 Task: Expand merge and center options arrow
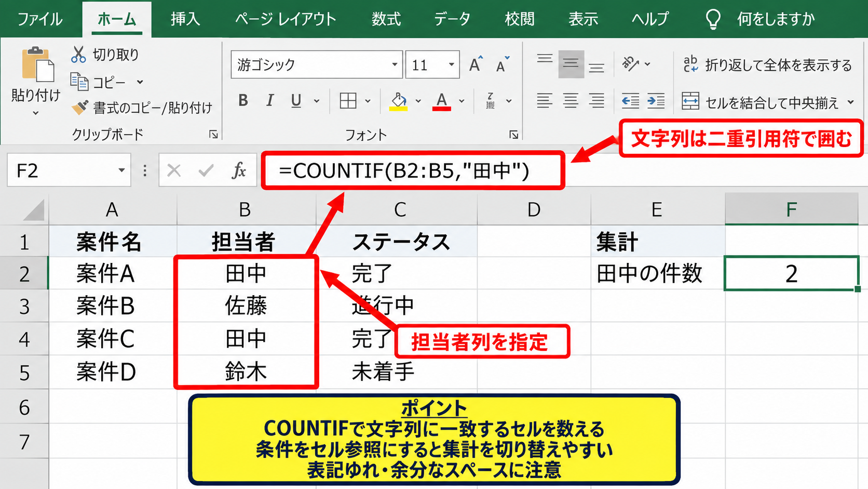click(x=850, y=102)
